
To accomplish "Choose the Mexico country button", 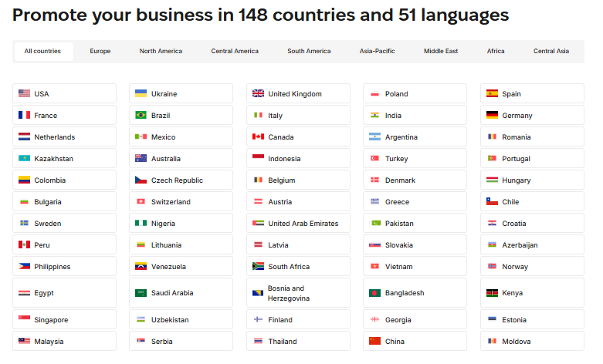I will pos(181,136).
